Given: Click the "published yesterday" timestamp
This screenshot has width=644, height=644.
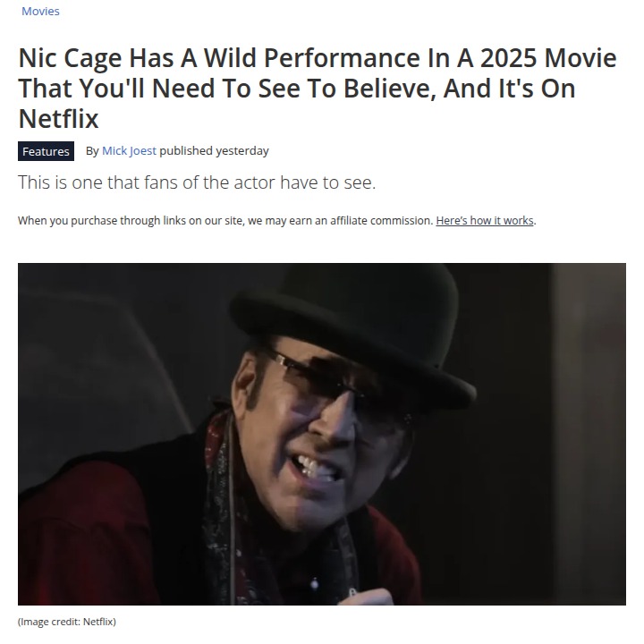Looking at the screenshot, I should coord(214,151).
